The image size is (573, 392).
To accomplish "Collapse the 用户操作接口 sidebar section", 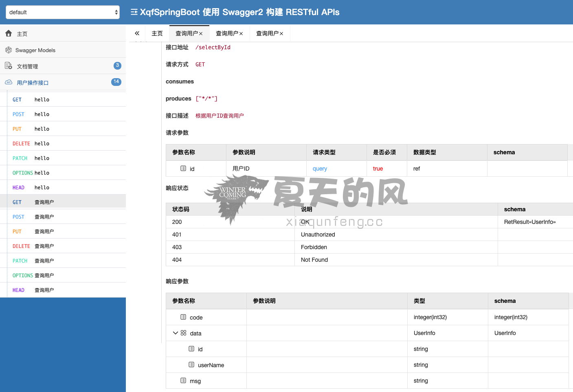I will pyautogui.click(x=63, y=82).
